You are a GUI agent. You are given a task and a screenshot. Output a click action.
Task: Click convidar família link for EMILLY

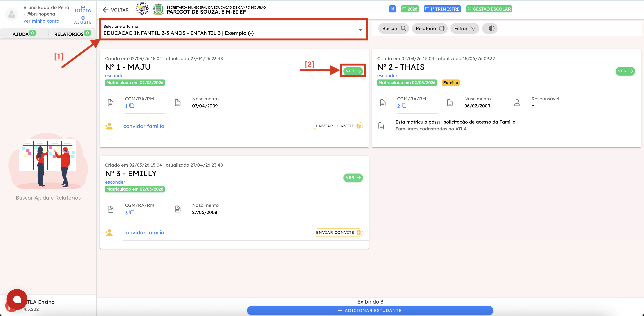point(144,232)
